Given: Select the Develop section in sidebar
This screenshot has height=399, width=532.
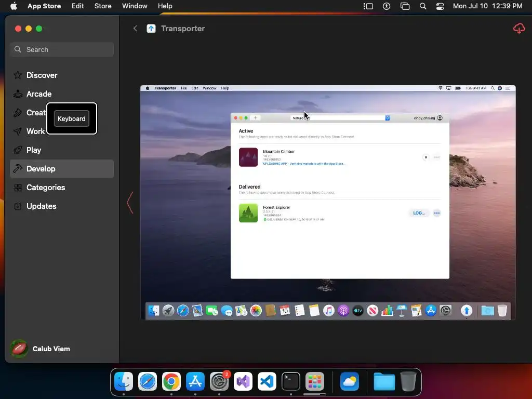Looking at the screenshot, I should tap(62, 169).
